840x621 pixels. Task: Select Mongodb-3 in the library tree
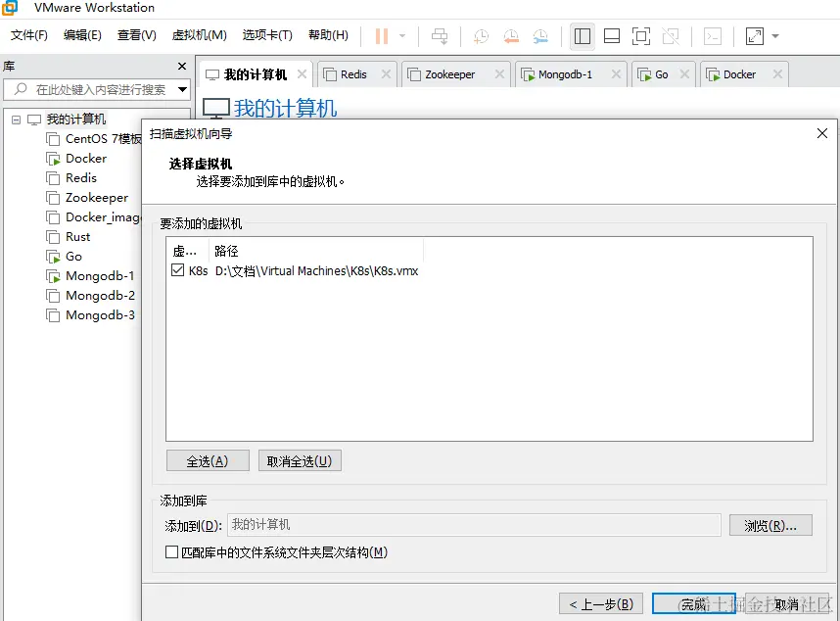(90, 315)
